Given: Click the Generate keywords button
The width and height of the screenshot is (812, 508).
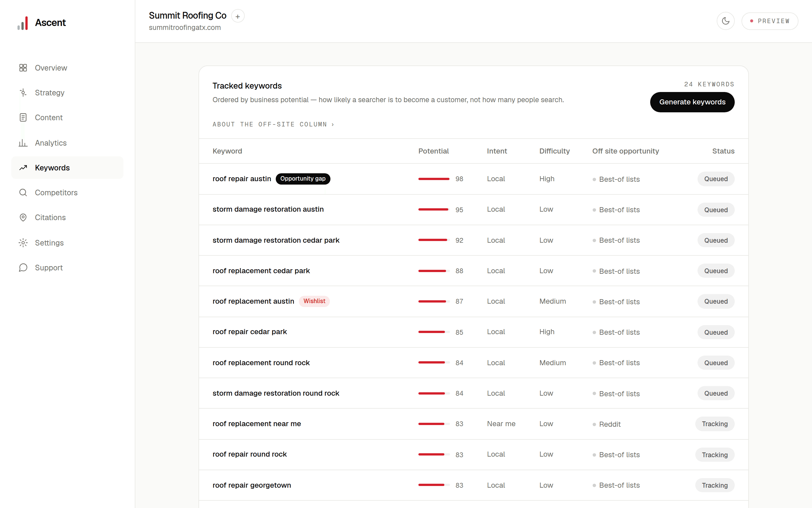Looking at the screenshot, I should [x=692, y=102].
